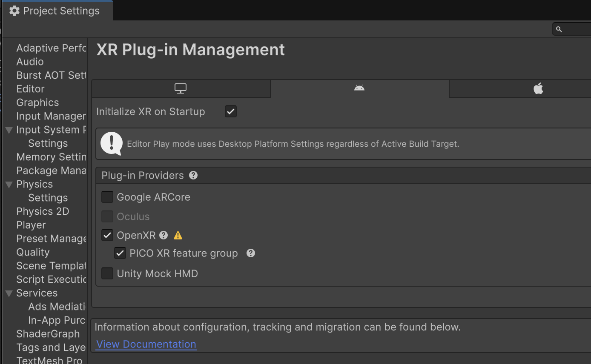Open PICO XR feature group help icon
The width and height of the screenshot is (591, 364).
[251, 253]
